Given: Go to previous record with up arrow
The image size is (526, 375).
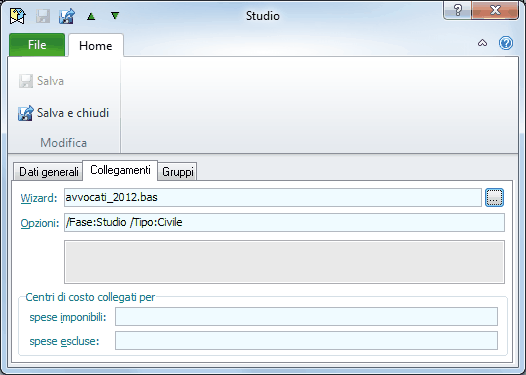Looking at the screenshot, I should point(91,16).
